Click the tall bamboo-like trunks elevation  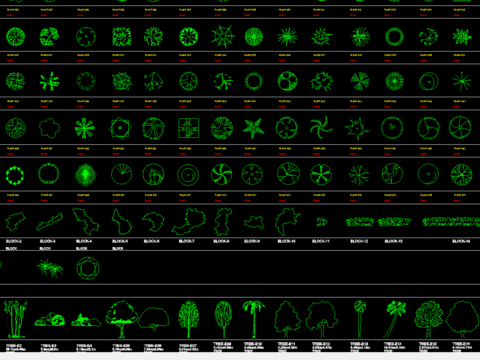(x=15, y=319)
